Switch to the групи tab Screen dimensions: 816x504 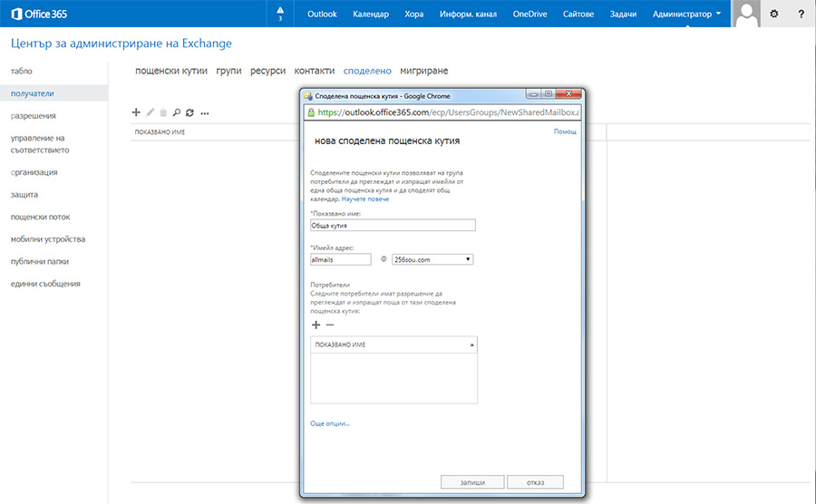pyautogui.click(x=229, y=71)
